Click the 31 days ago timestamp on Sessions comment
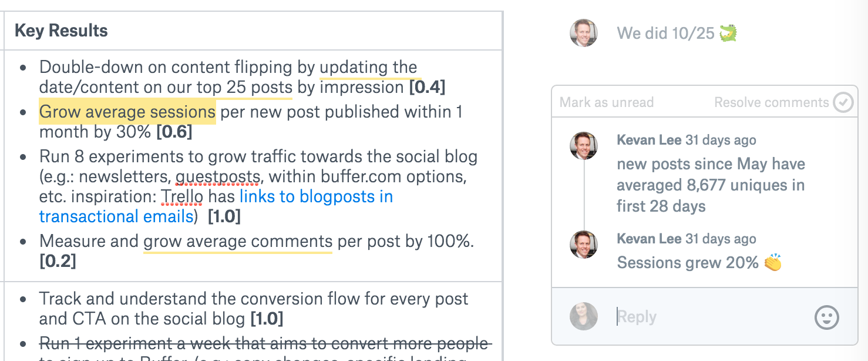Viewport: 868px width, 361px height. (721, 239)
